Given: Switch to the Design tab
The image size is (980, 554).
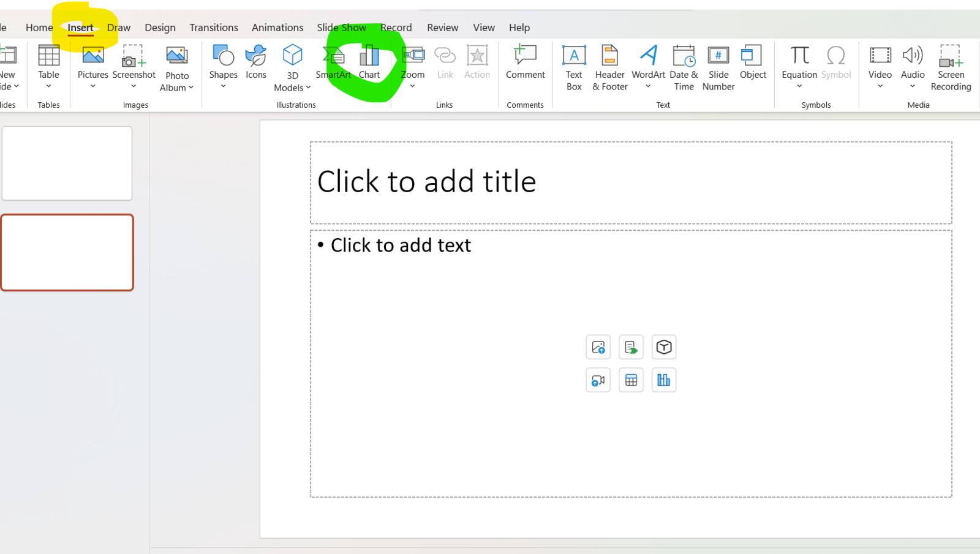Looking at the screenshot, I should (160, 28).
